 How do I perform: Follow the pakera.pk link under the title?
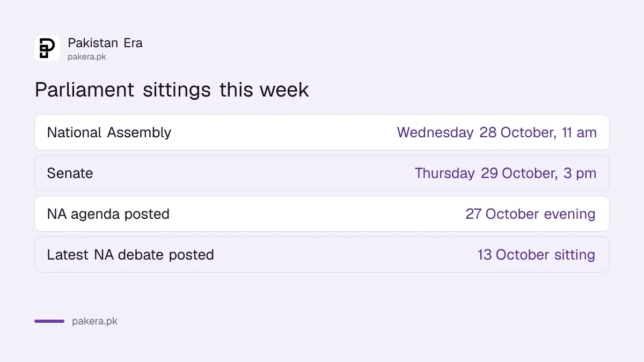pyautogui.click(x=87, y=57)
